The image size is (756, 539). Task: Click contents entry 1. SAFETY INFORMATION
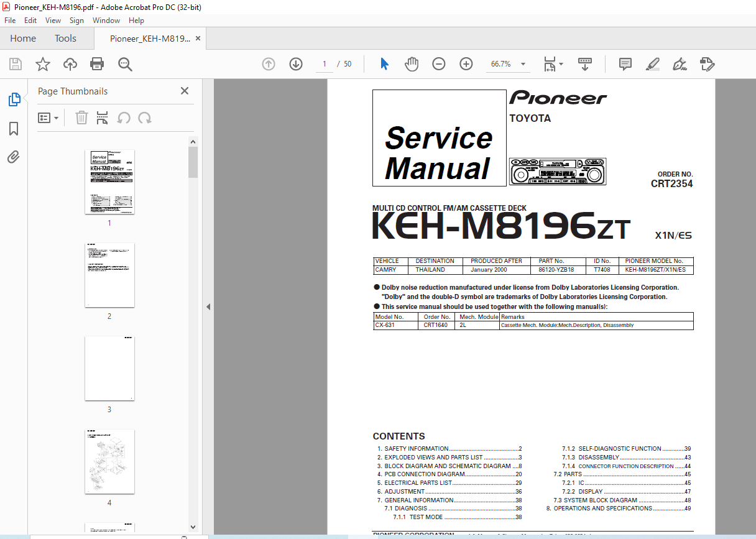pos(449,449)
